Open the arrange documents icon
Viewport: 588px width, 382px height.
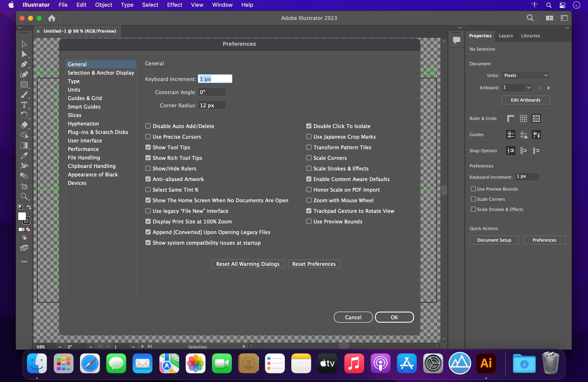tap(549, 18)
